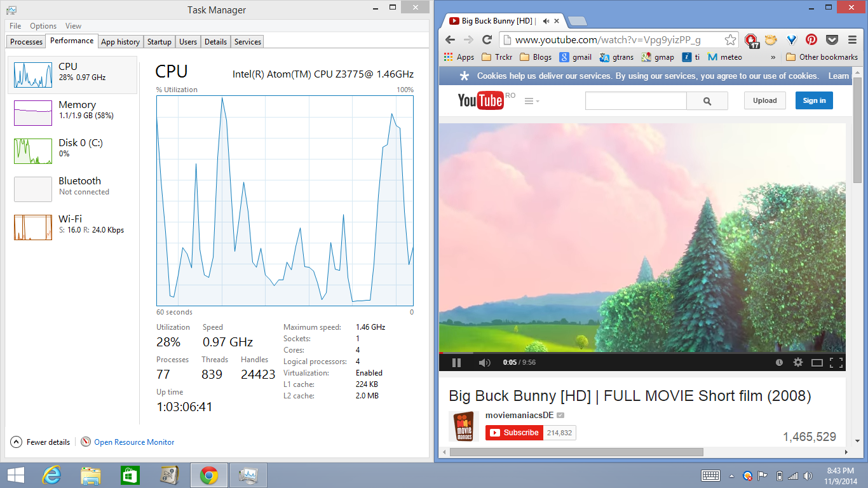Switch to the Details tab
The height and width of the screenshot is (488, 868).
coord(215,41)
